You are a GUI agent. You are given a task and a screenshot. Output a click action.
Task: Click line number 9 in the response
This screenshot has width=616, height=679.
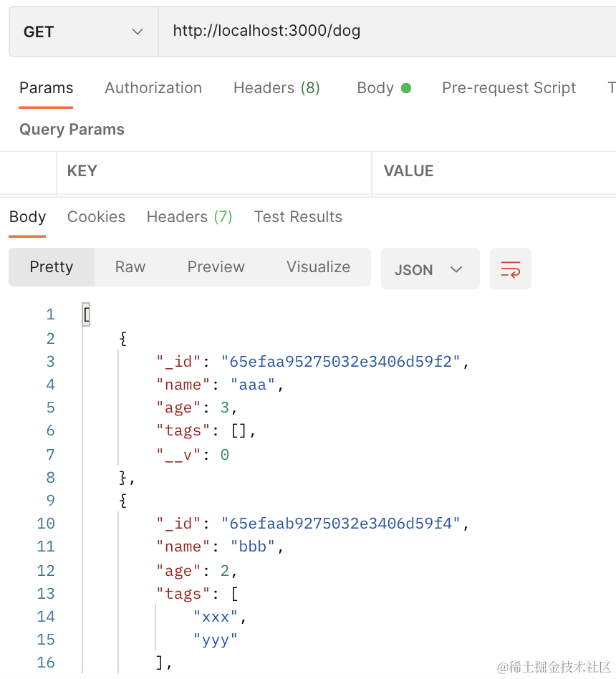49,501
